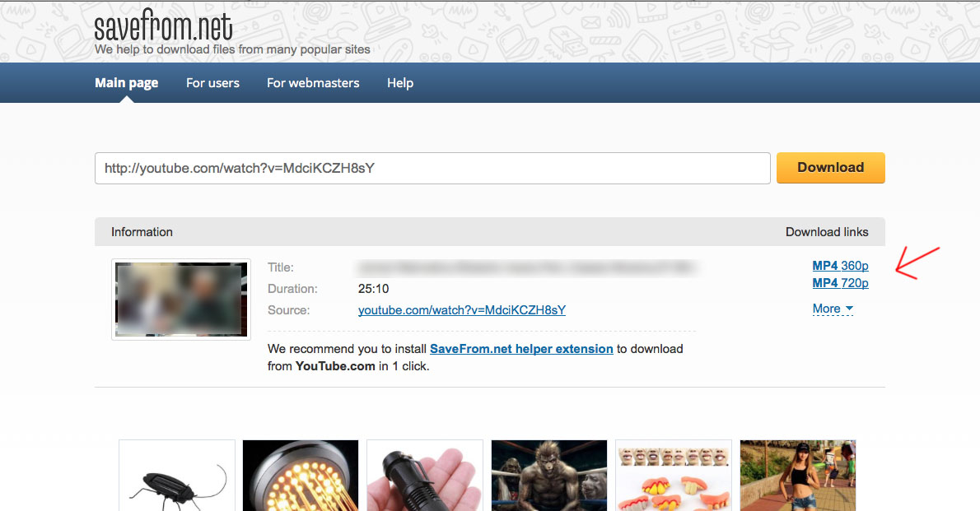Open the LED bulb ad thumbnail

[x=301, y=476]
